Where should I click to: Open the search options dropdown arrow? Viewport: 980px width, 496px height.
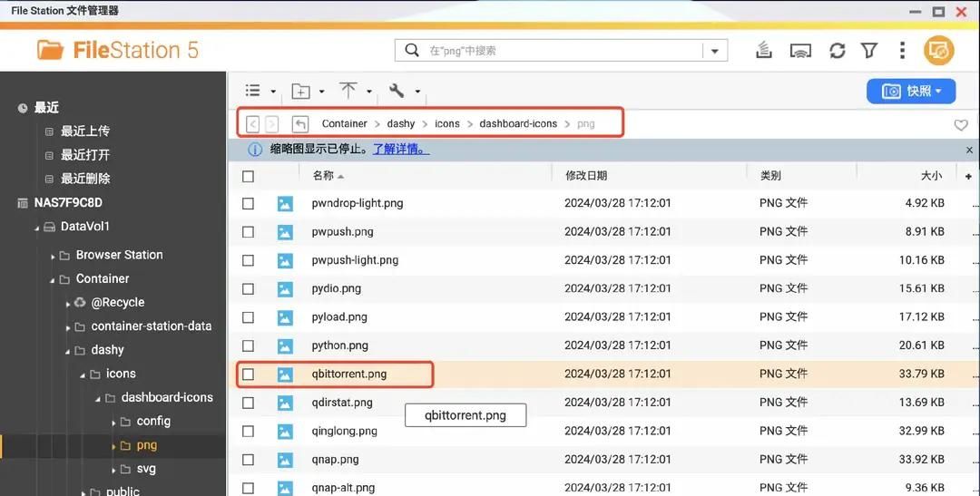[x=715, y=51]
